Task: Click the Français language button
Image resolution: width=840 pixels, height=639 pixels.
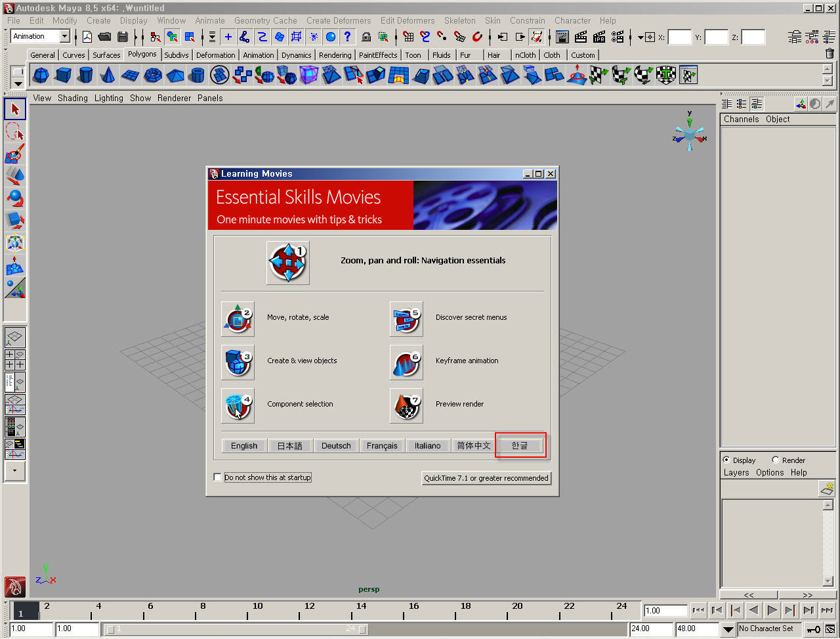Action: point(382,445)
